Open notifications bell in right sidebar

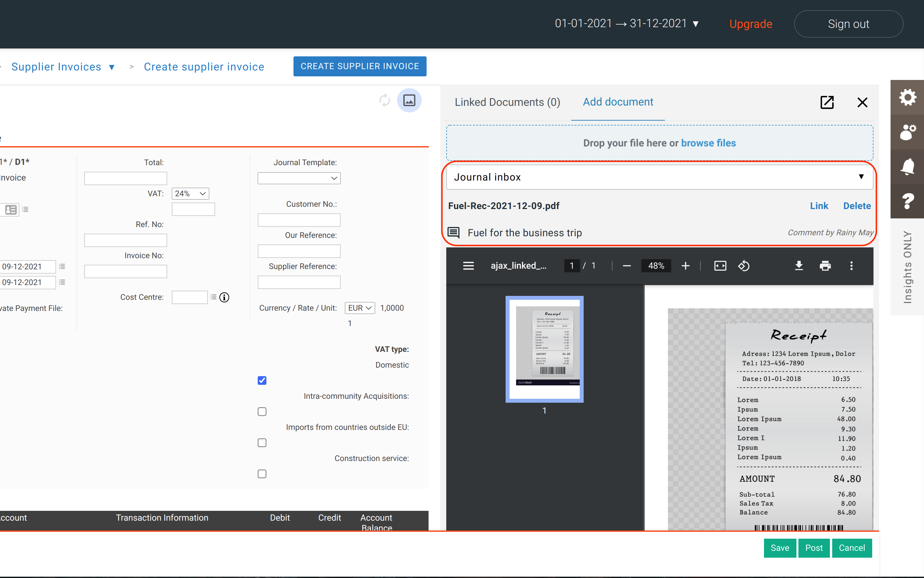(907, 167)
